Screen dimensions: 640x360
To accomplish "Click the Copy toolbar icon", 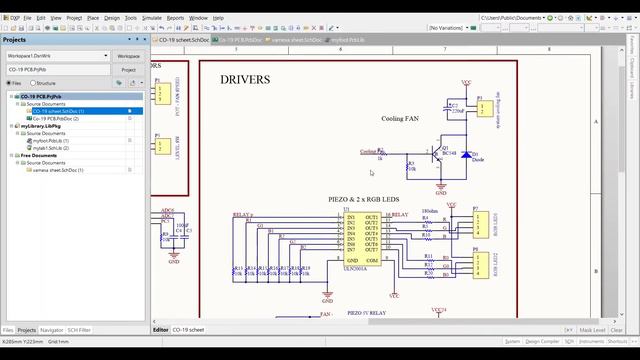I will click(104, 28).
